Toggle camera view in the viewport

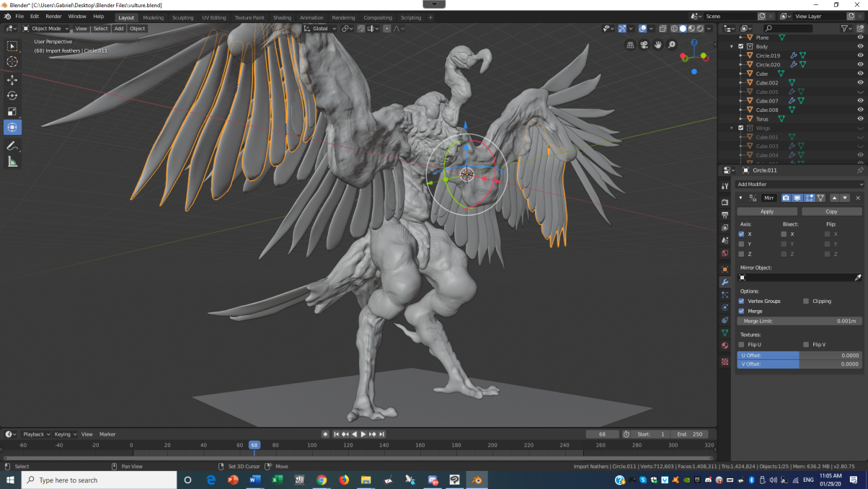644,45
